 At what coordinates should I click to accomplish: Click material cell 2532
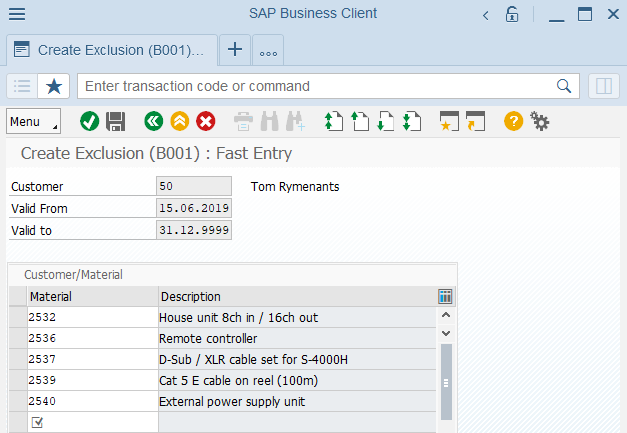point(93,317)
